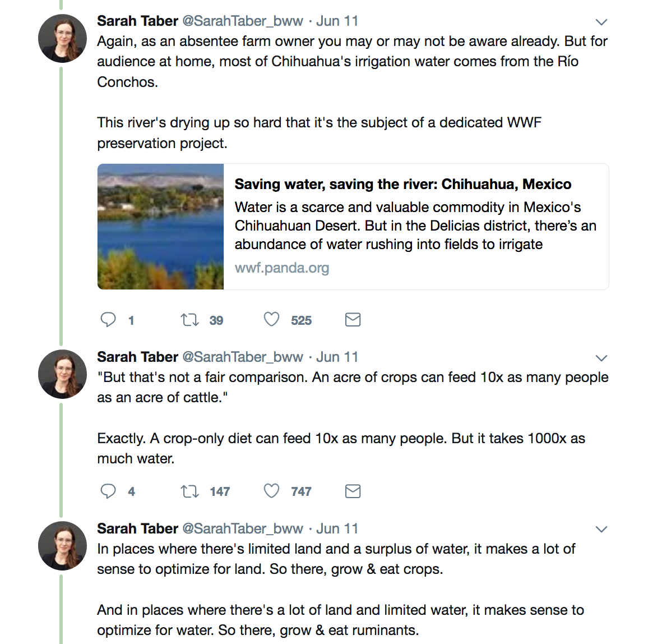Click Sarah Taber avatar on second tweet
Viewport: 648px width, 644px height.
[x=62, y=374]
